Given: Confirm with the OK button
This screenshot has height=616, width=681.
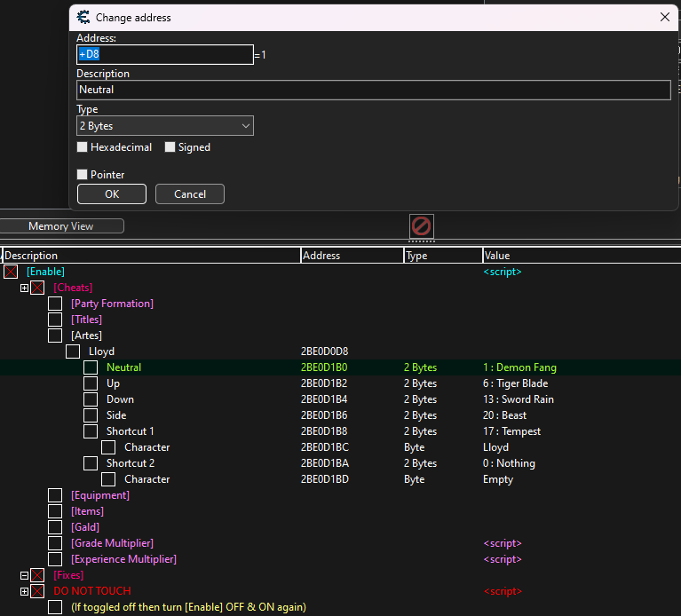Looking at the screenshot, I should click(x=112, y=194).
